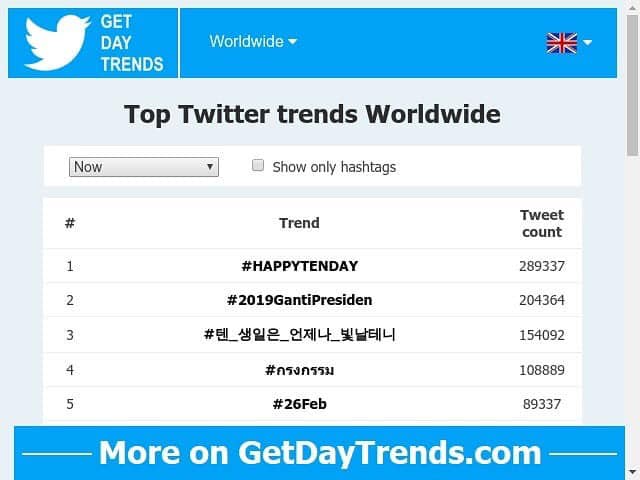Click the vertical scrollbar thumb
This screenshot has width=640, height=480.
[632, 85]
